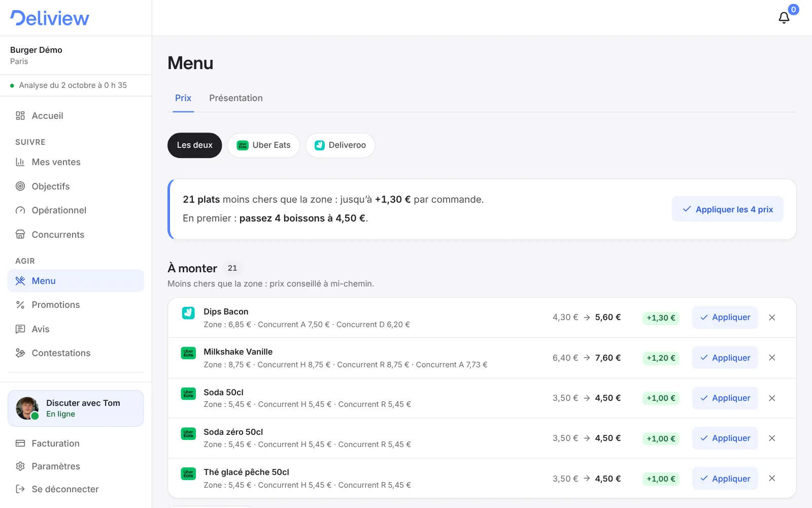Dismiss the Thé glacé pêche 50cl suggestion
Image resolution: width=812 pixels, height=508 pixels.
772,479
